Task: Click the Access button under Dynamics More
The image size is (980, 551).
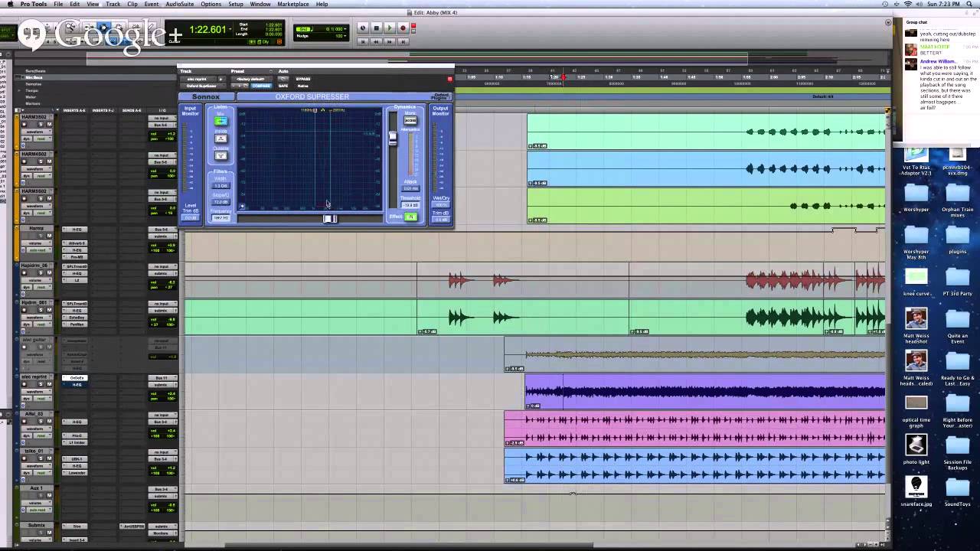Action: tap(410, 121)
